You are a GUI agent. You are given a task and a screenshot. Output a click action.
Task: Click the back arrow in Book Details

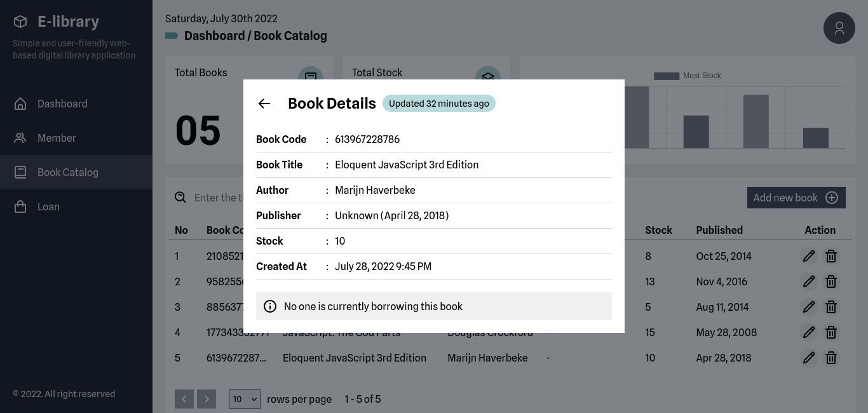pyautogui.click(x=264, y=104)
